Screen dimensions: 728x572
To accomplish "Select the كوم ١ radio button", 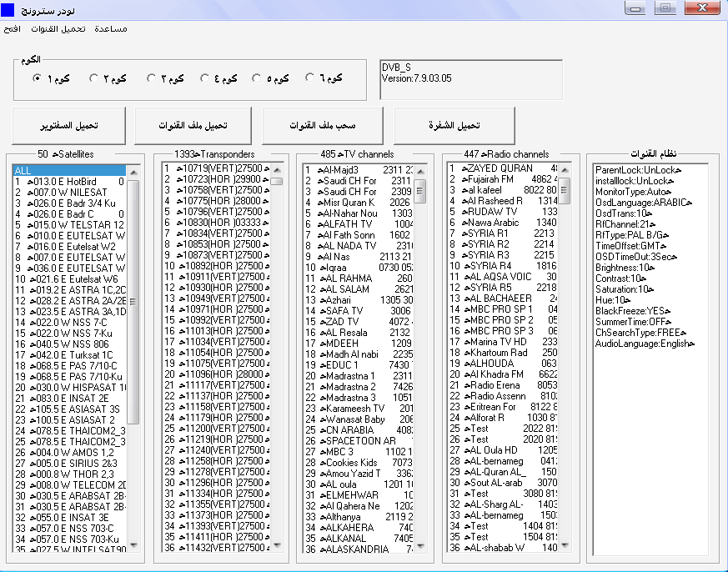I will pyautogui.click(x=38, y=78).
